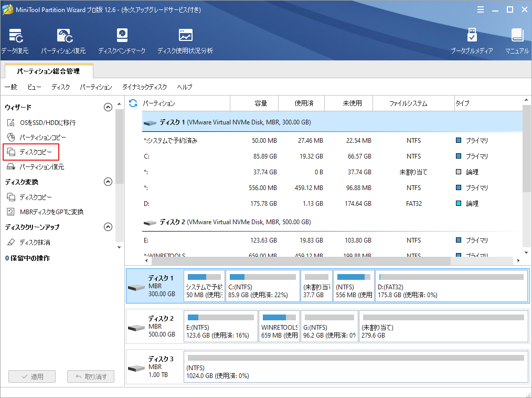Collapse the ディスククリーンアップ section
Image resolution: width=532 pixels, height=398 pixels.
[108, 227]
